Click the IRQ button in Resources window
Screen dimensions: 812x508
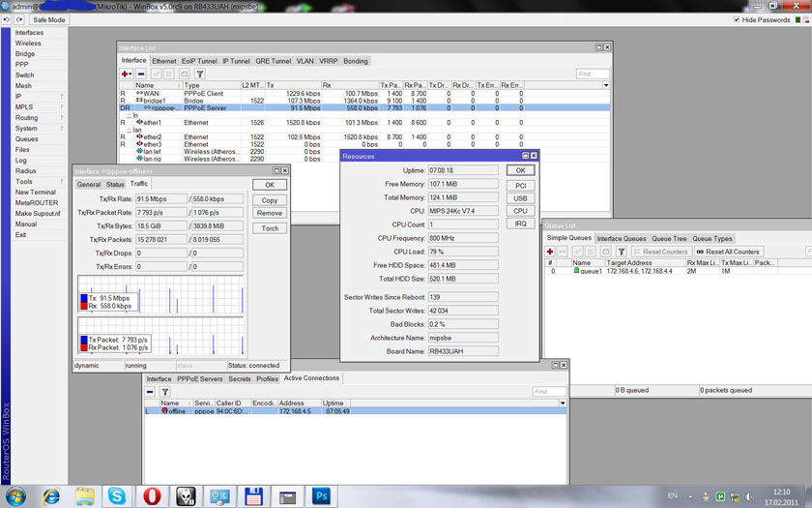pos(520,224)
